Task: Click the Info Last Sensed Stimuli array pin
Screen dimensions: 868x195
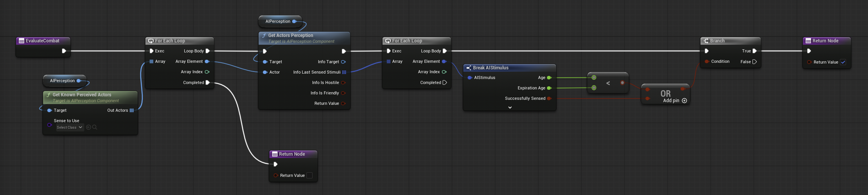Action: tap(344, 72)
